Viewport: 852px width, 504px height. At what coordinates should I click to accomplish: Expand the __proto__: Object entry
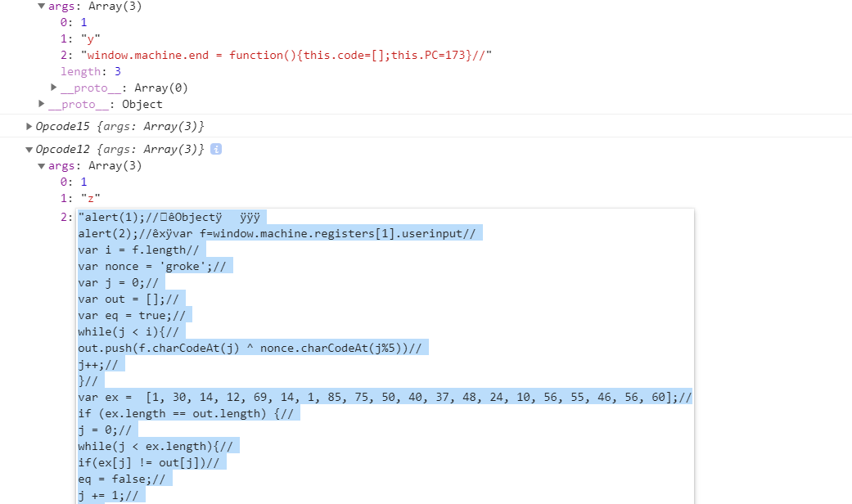point(41,103)
